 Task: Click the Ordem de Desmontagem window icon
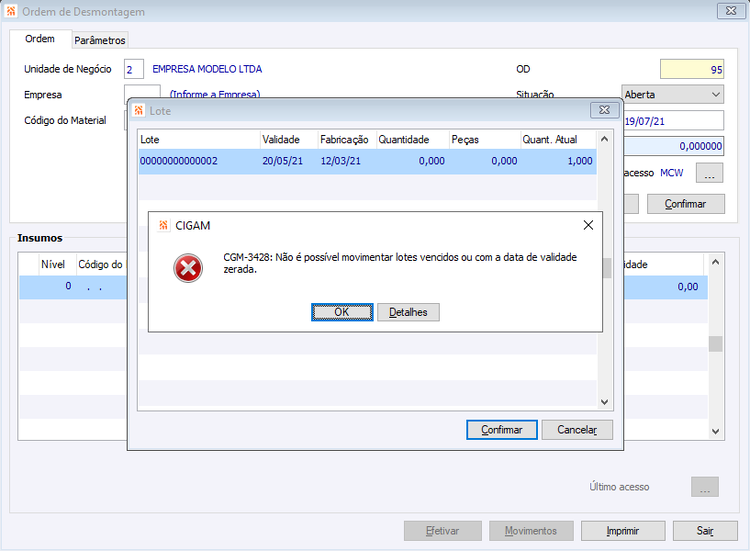(x=11, y=11)
